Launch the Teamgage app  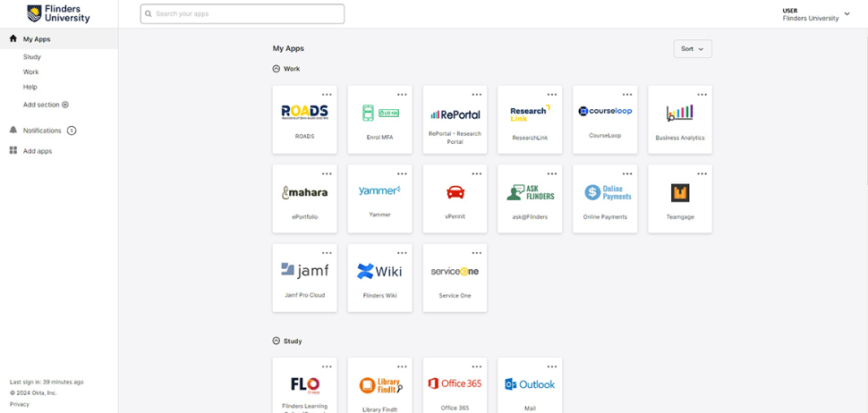point(680,198)
